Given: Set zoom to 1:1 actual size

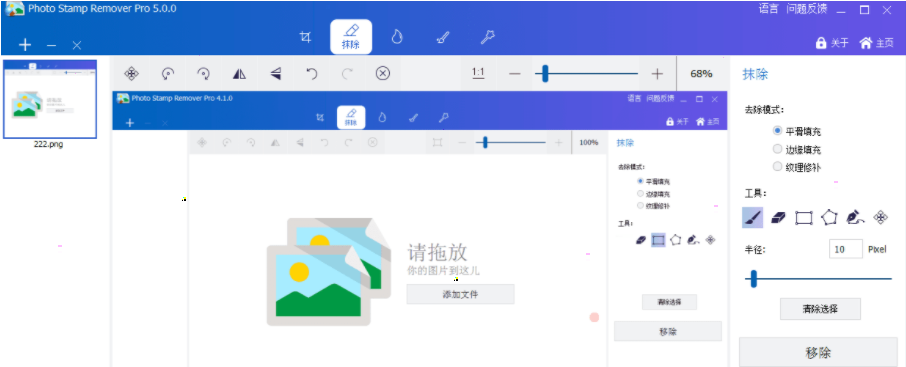Looking at the screenshot, I should pos(478,73).
